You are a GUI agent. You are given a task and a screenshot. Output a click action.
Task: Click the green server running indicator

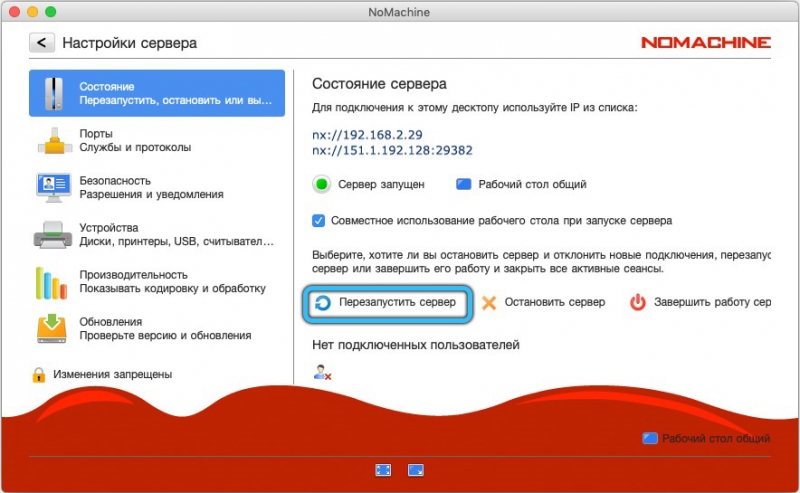pos(321,184)
